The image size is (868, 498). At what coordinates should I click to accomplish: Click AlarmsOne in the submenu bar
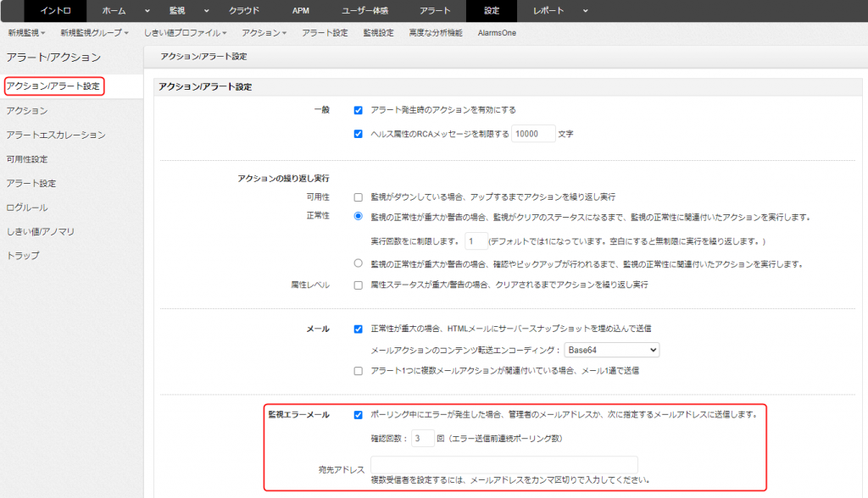tap(497, 33)
